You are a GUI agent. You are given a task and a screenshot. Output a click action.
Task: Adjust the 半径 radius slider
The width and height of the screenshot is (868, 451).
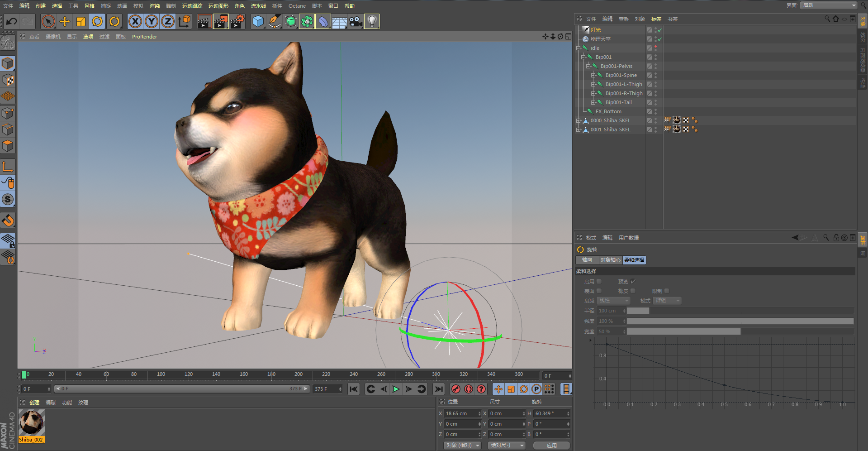pos(740,311)
